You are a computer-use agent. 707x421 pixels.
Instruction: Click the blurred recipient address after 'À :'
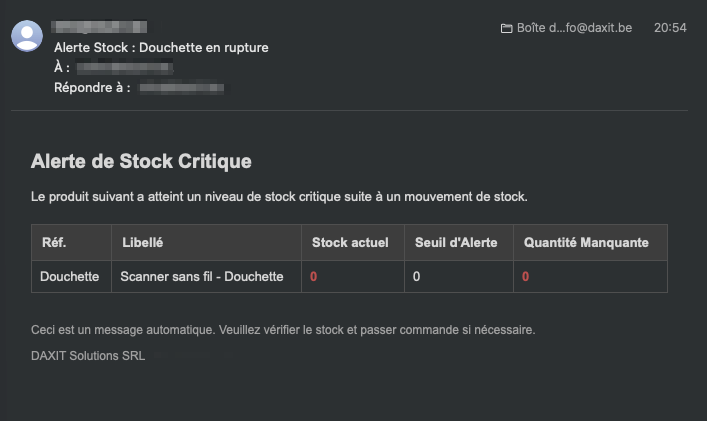click(x=125, y=68)
